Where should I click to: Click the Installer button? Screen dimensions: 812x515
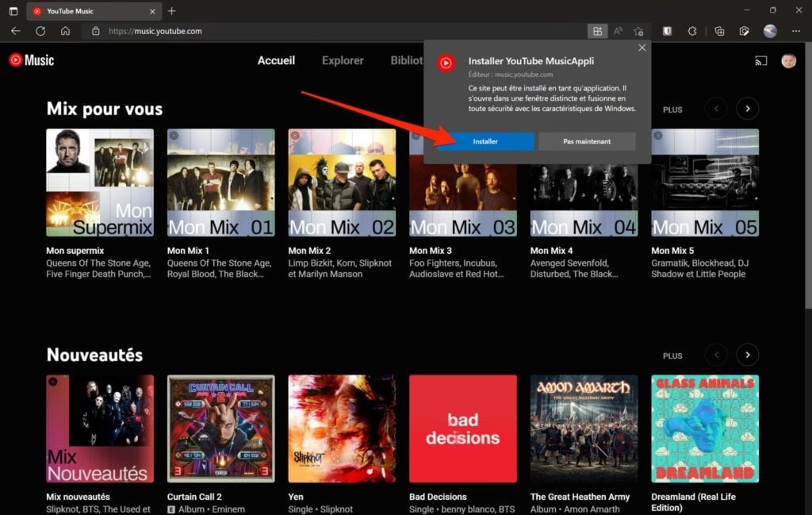[485, 141]
